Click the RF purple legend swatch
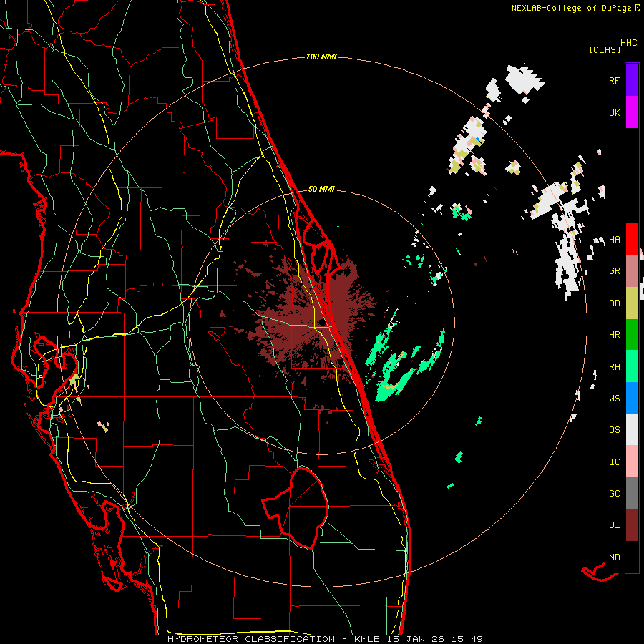This screenshot has height=644, width=644. click(x=632, y=80)
